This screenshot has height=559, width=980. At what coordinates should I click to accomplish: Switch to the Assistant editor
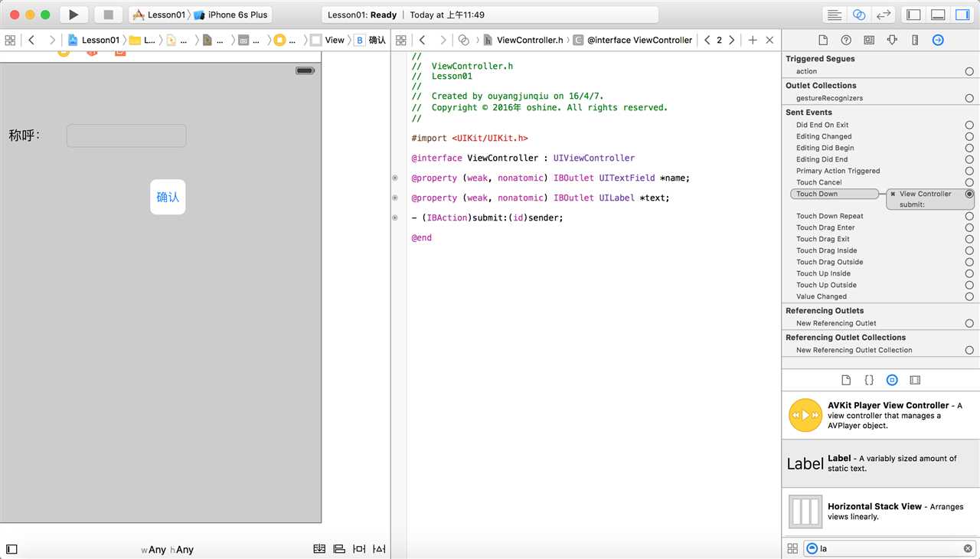click(x=859, y=15)
